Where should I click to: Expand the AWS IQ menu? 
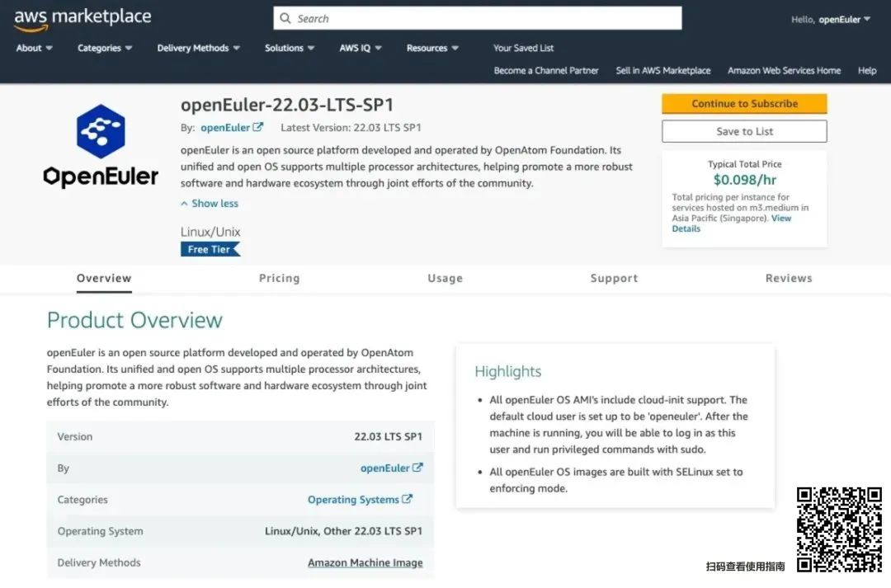361,48
